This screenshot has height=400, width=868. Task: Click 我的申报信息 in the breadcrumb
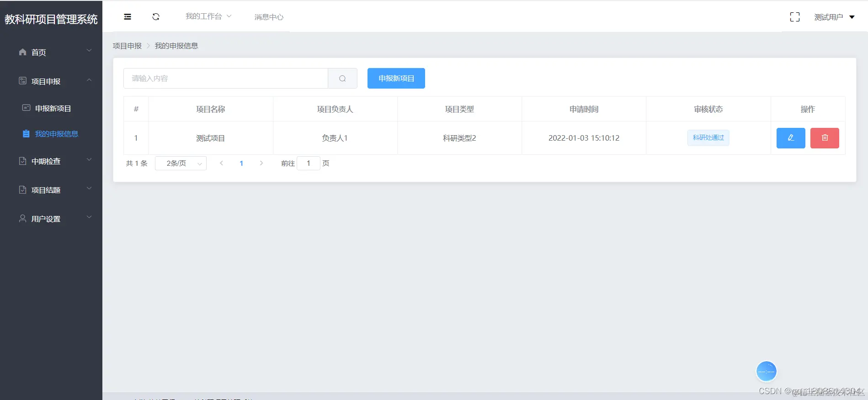point(176,46)
